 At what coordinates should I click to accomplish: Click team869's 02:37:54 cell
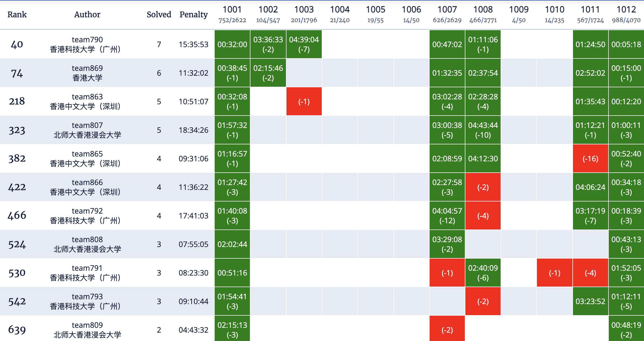pos(483,73)
